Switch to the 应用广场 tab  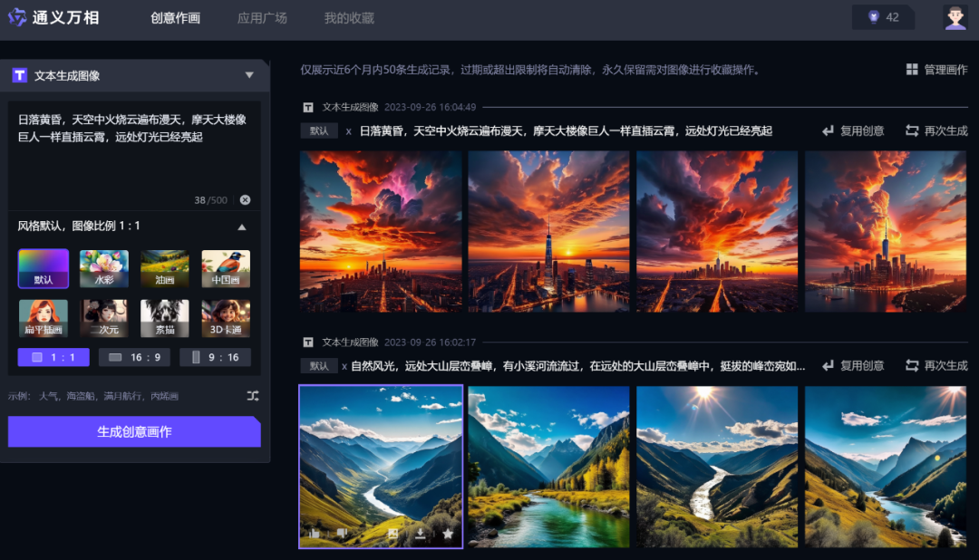tap(261, 17)
